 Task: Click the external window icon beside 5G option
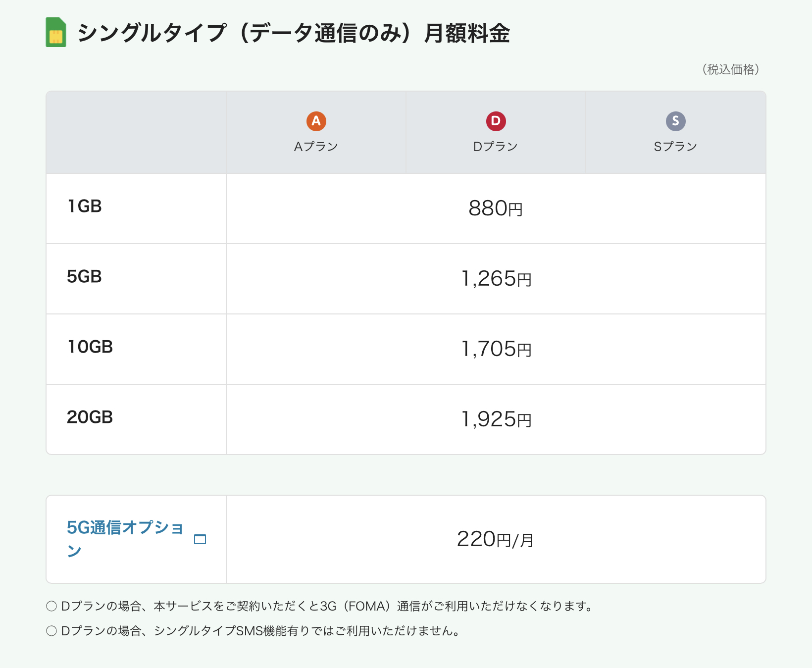click(200, 539)
